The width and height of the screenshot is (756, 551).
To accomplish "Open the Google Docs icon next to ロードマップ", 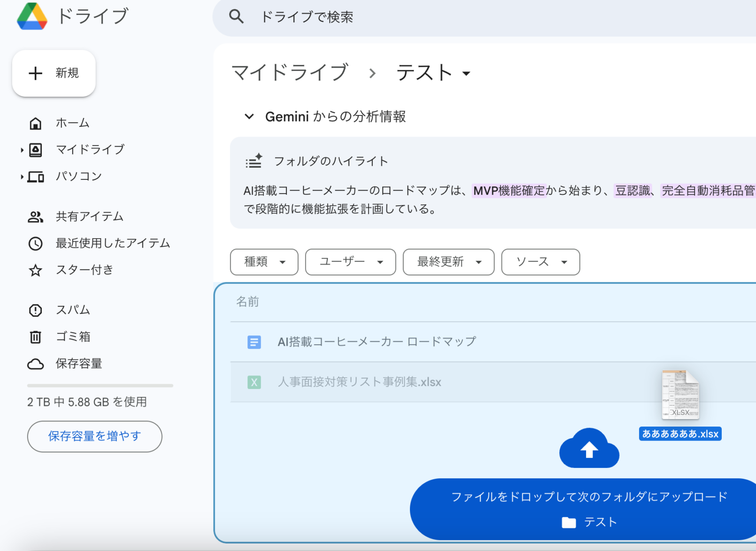I will pyautogui.click(x=254, y=342).
